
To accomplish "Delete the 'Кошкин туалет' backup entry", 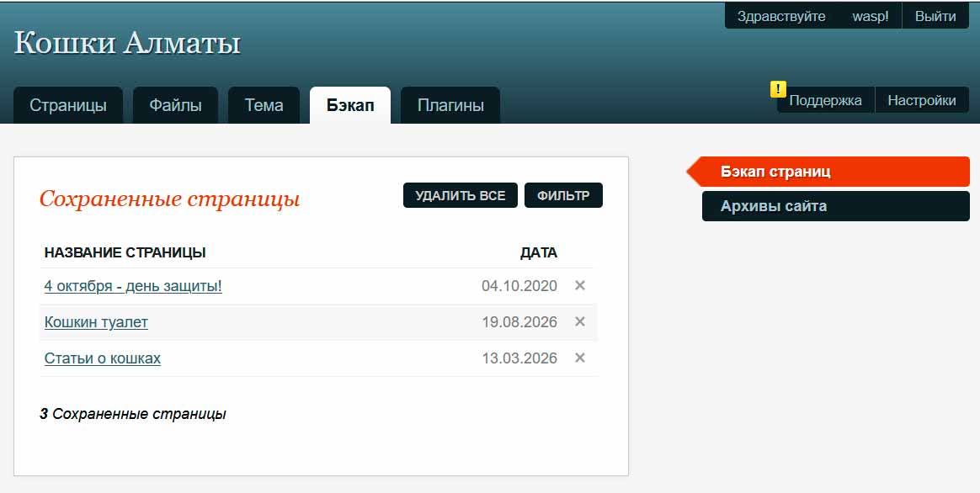I will pyautogui.click(x=580, y=321).
